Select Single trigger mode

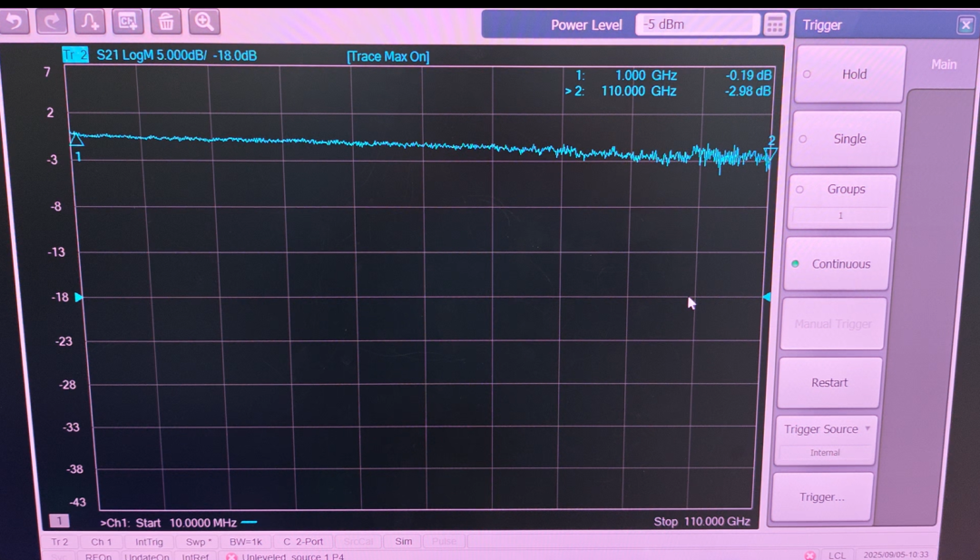[846, 139]
